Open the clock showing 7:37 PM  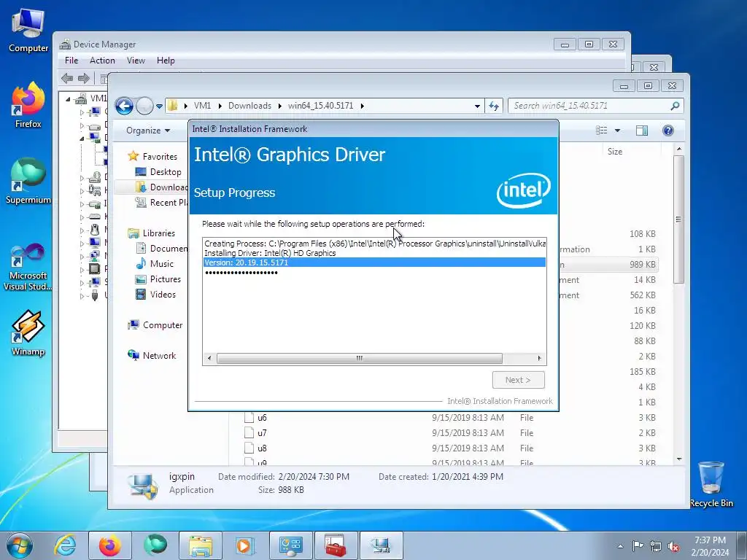pyautogui.click(x=710, y=545)
